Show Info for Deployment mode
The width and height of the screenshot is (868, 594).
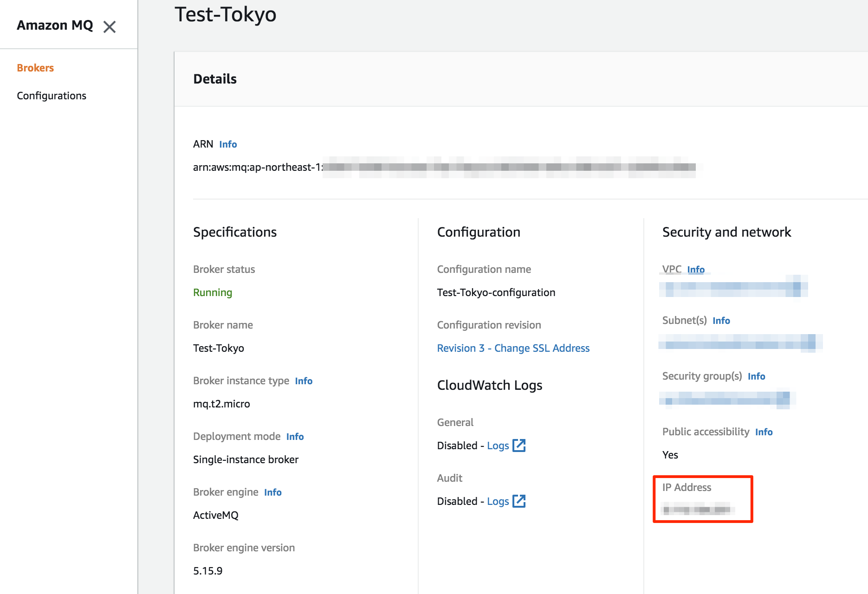click(295, 437)
